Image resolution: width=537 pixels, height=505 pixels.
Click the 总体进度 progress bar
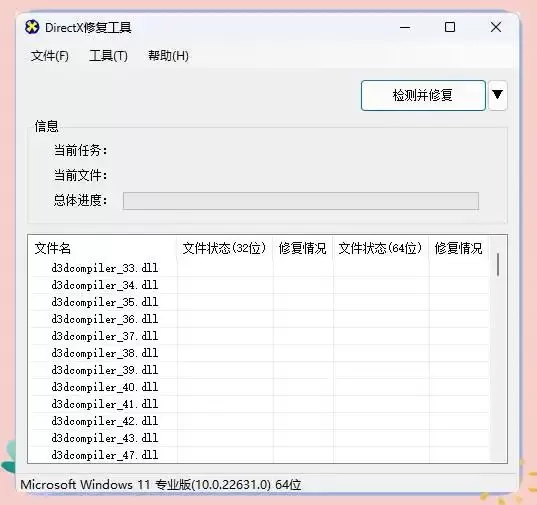301,201
